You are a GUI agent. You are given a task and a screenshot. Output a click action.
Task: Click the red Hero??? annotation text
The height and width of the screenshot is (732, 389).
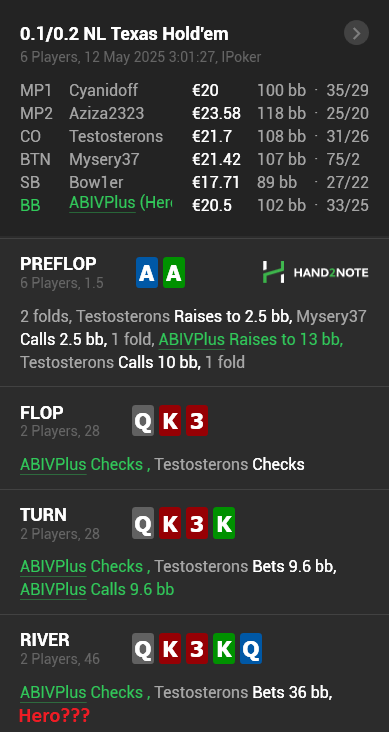[54, 715]
